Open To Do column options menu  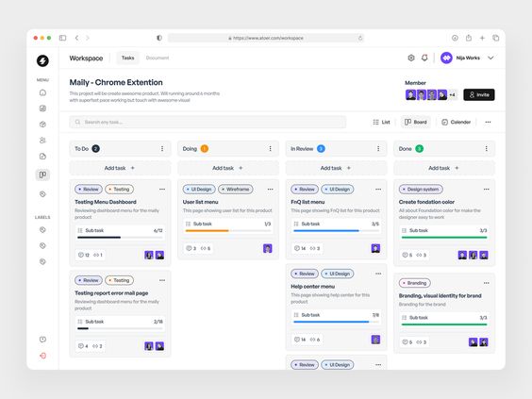pos(162,149)
